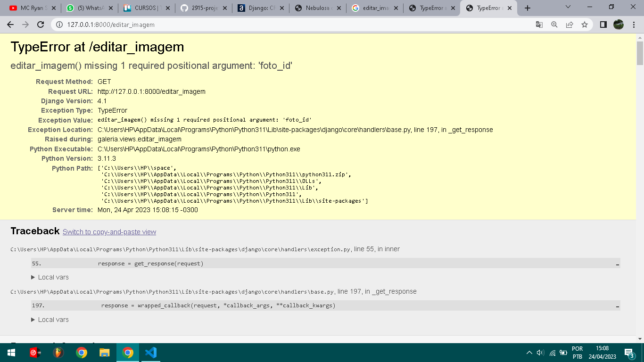644x362 pixels.
Task: Open clock showing 15:08 24/04/2023
Action: (602, 353)
